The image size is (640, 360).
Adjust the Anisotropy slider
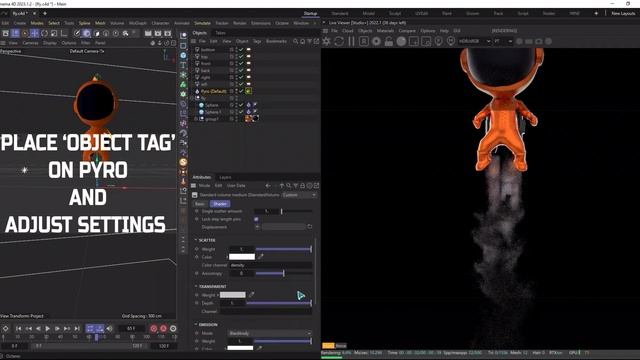284,273
